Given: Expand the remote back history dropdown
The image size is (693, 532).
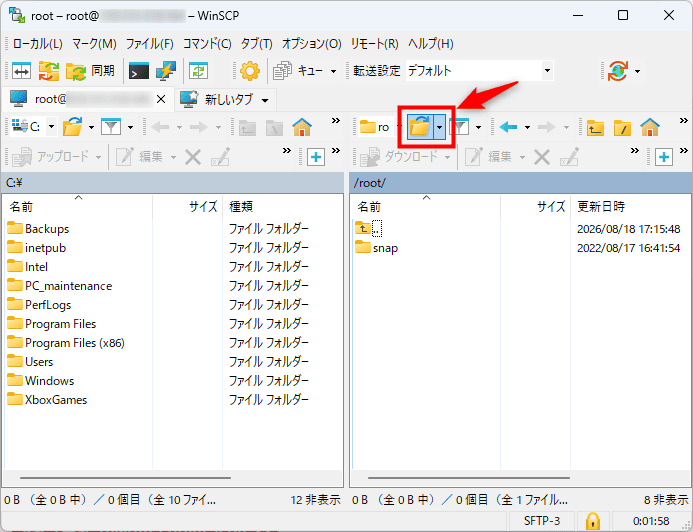Looking at the screenshot, I should 527,128.
